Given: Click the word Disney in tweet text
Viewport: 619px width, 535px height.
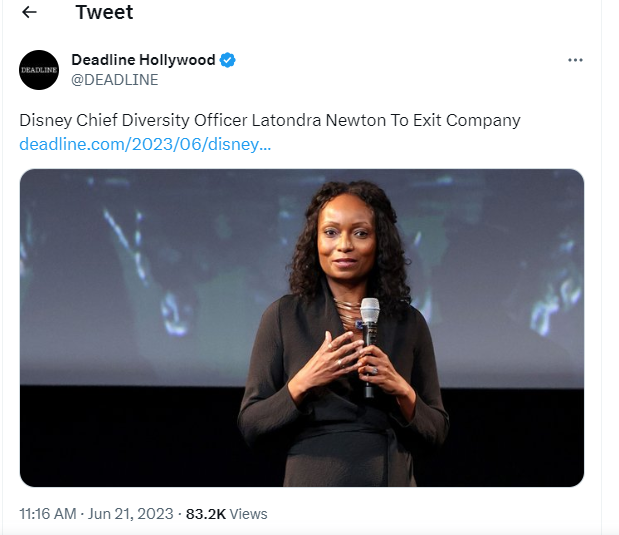Looking at the screenshot, I should pos(44,120).
